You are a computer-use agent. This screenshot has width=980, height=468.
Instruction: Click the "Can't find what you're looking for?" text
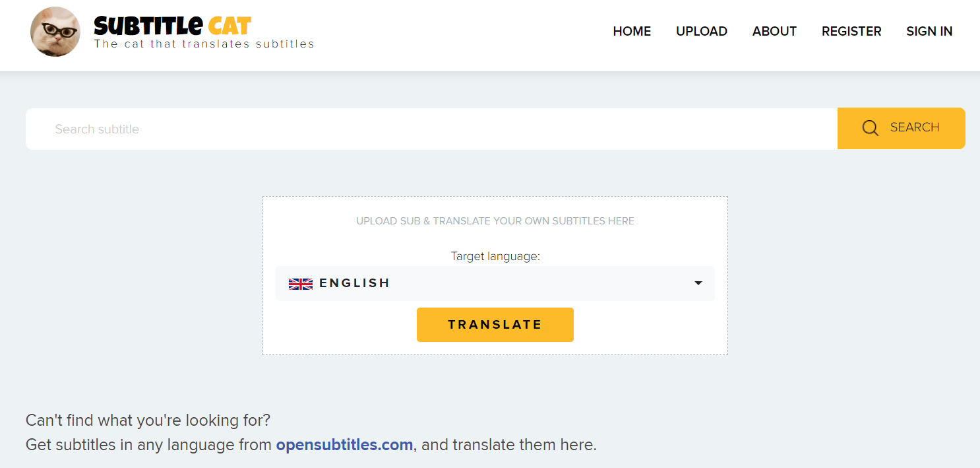coord(148,420)
